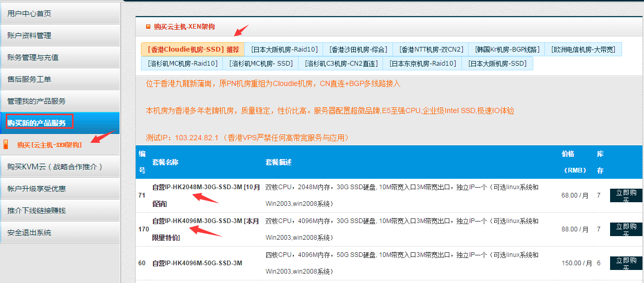Open 用户中心首页 in the sidebar
This screenshot has width=644, height=283.
click(29, 14)
